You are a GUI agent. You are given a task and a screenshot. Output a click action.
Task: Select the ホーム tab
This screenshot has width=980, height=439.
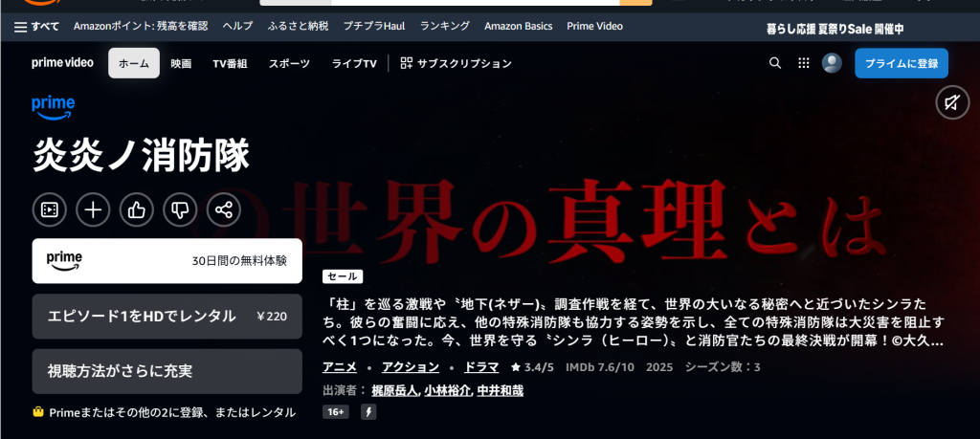134,63
